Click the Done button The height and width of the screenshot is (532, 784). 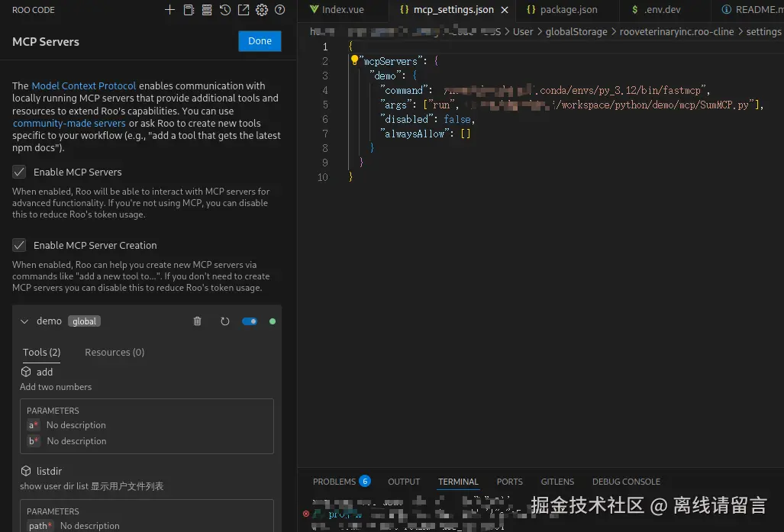(x=260, y=41)
